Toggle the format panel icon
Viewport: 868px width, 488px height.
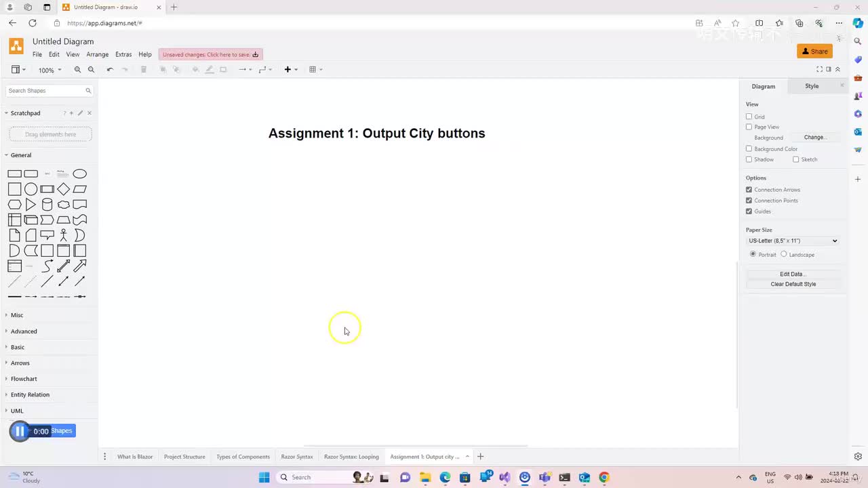pyautogui.click(x=828, y=69)
